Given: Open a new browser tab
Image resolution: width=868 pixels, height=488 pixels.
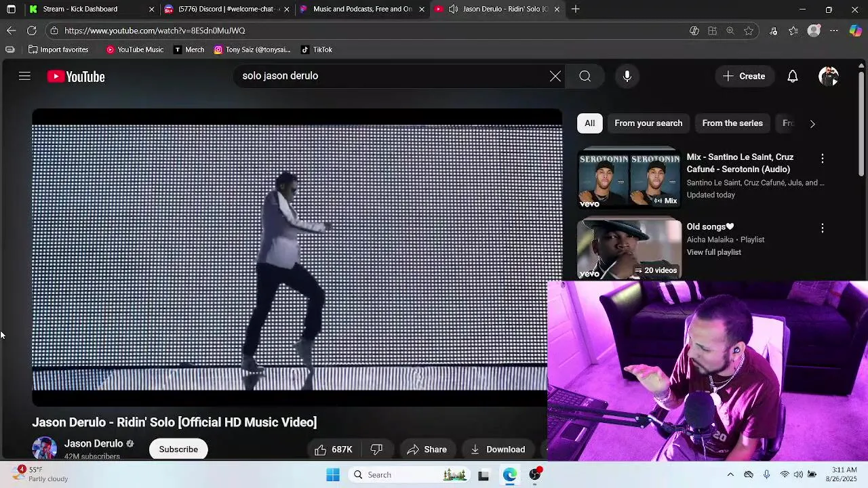Looking at the screenshot, I should click(x=575, y=9).
